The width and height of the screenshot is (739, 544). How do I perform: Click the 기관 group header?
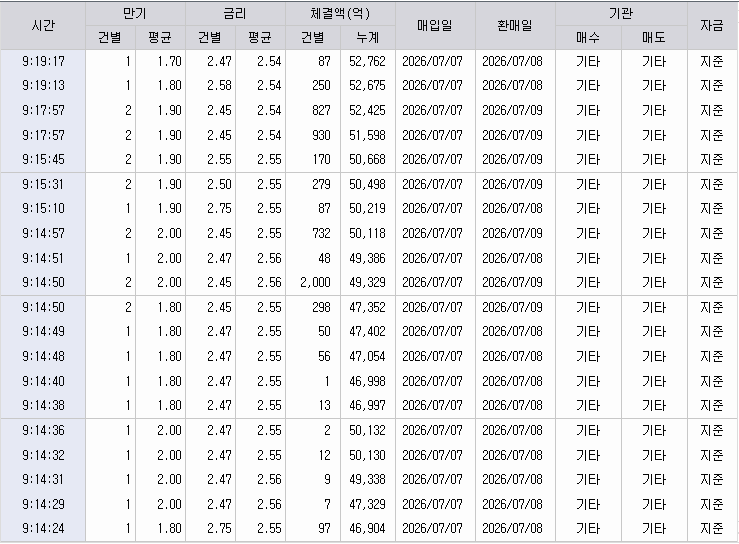click(621, 14)
